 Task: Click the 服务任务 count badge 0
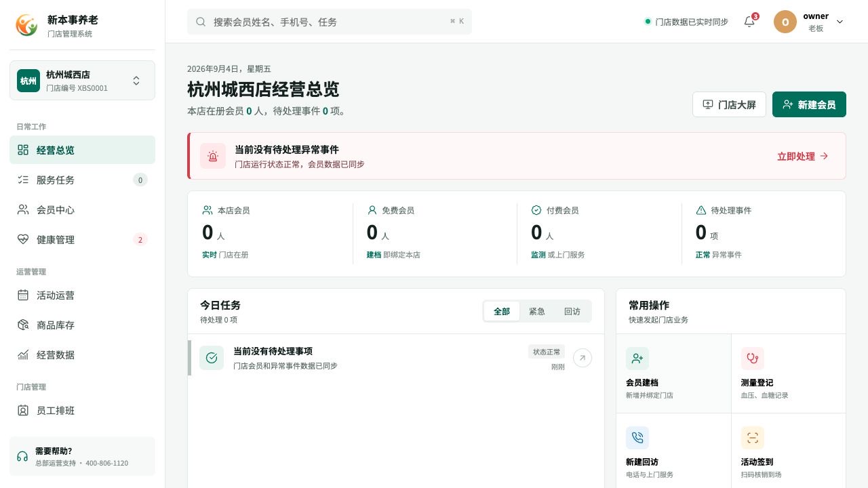[x=140, y=180]
